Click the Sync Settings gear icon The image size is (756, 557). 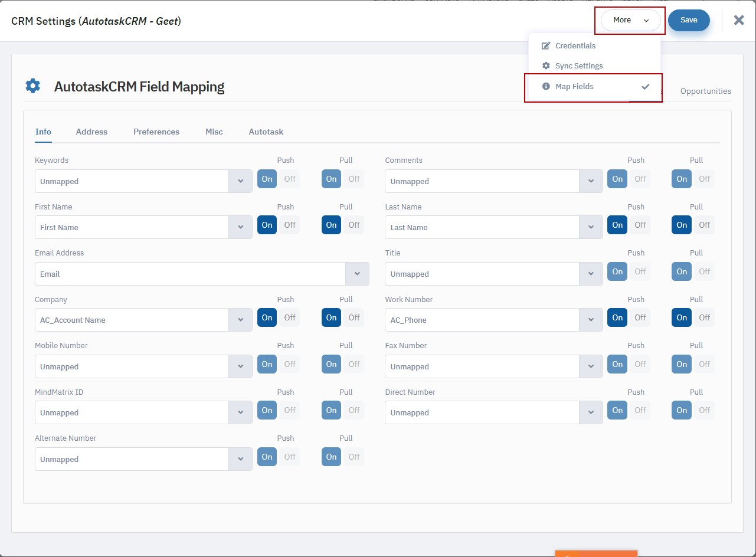546,66
